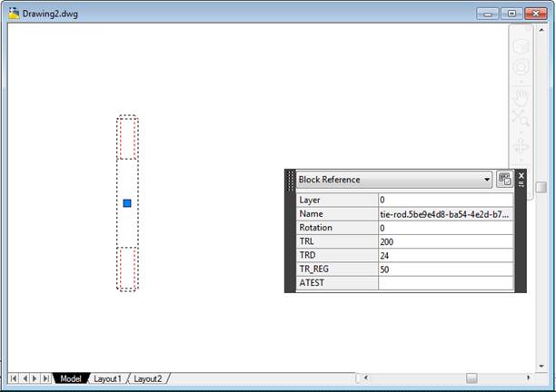Open the Quick Properties options menu icon
This screenshot has height=392, width=556.
[x=521, y=184]
